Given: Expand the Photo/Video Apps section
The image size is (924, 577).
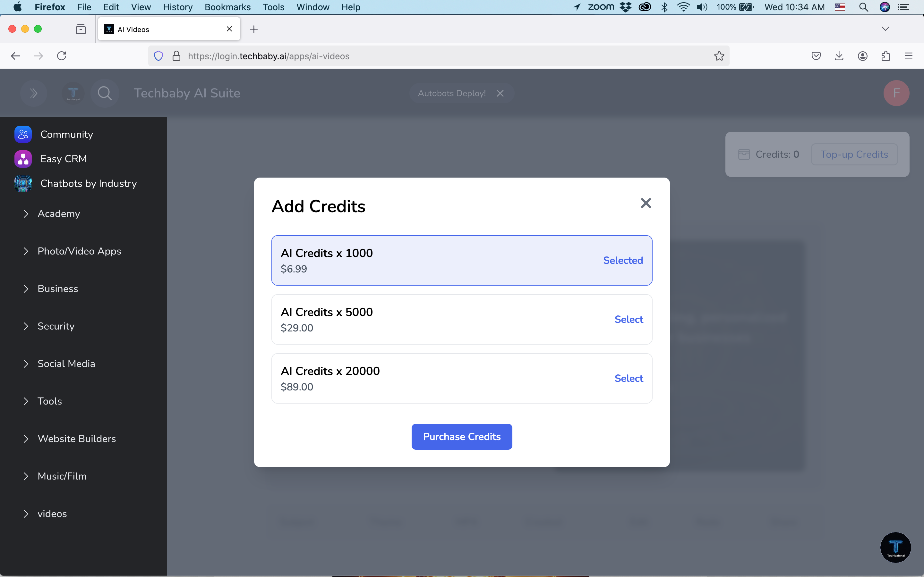Looking at the screenshot, I should (x=79, y=251).
